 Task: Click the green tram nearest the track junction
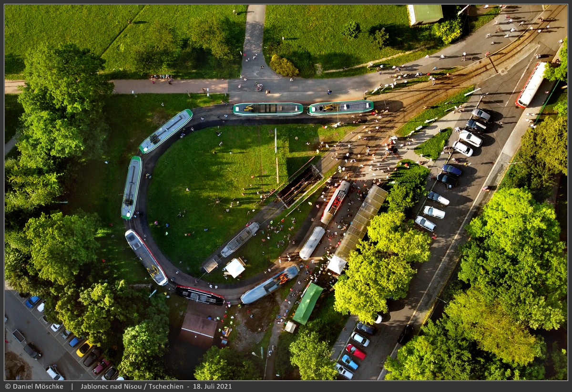tap(340, 107)
